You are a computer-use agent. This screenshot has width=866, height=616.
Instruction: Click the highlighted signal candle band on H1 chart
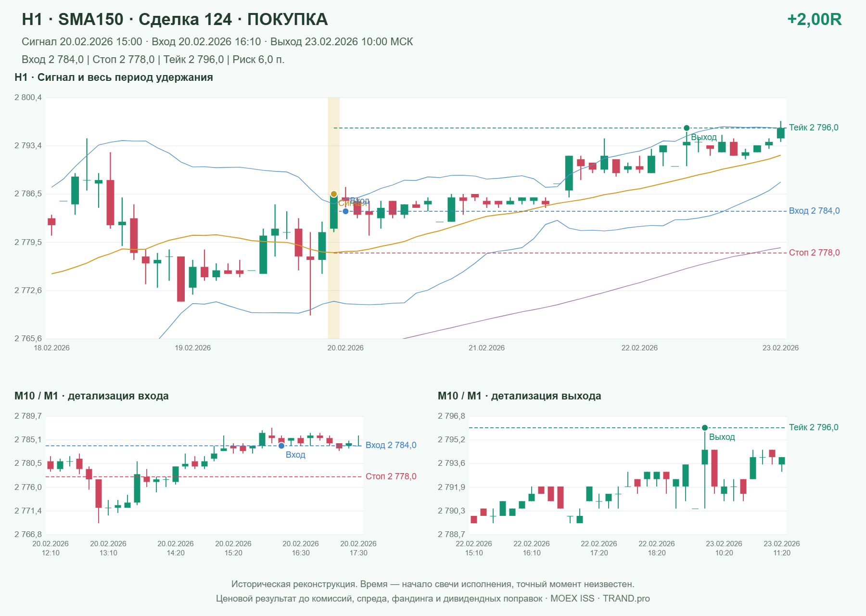334,218
